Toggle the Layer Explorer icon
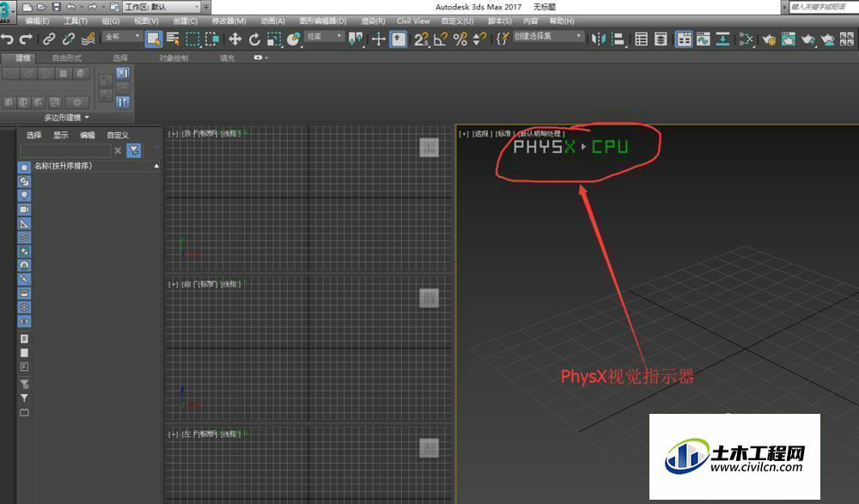Viewport: 859px width, 504px height. click(661, 39)
